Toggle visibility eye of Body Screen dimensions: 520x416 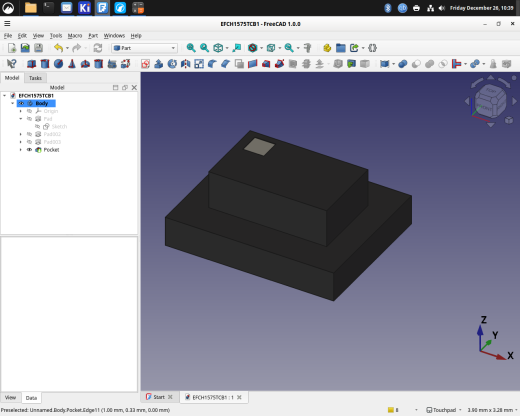pos(21,103)
